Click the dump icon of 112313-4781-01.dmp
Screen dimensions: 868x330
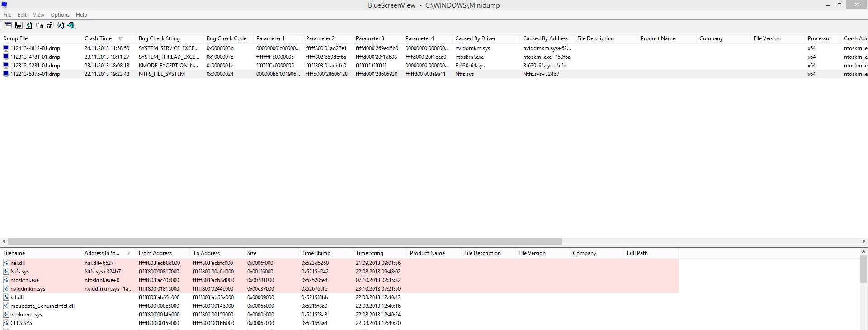[6, 57]
